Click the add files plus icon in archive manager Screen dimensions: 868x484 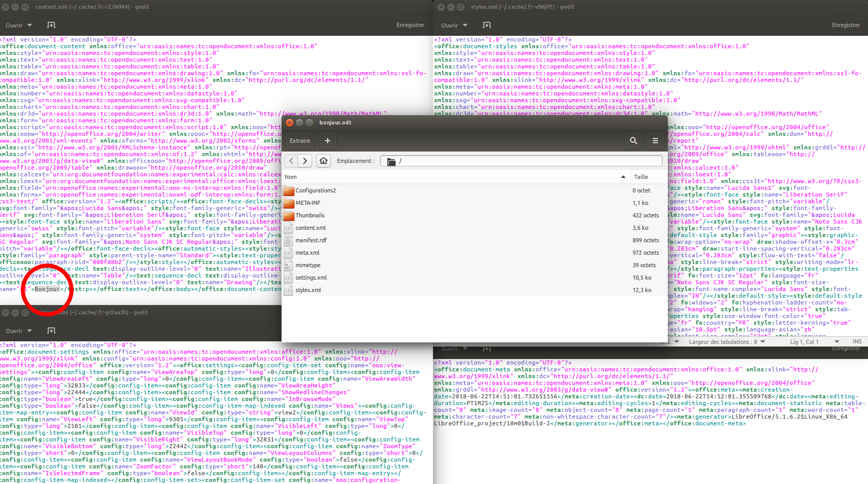(x=327, y=141)
